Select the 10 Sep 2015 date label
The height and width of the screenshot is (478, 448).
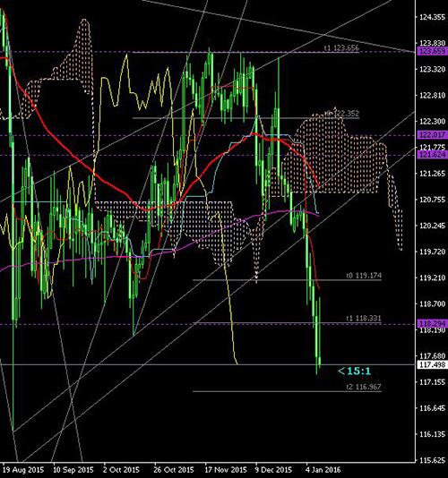(x=73, y=470)
